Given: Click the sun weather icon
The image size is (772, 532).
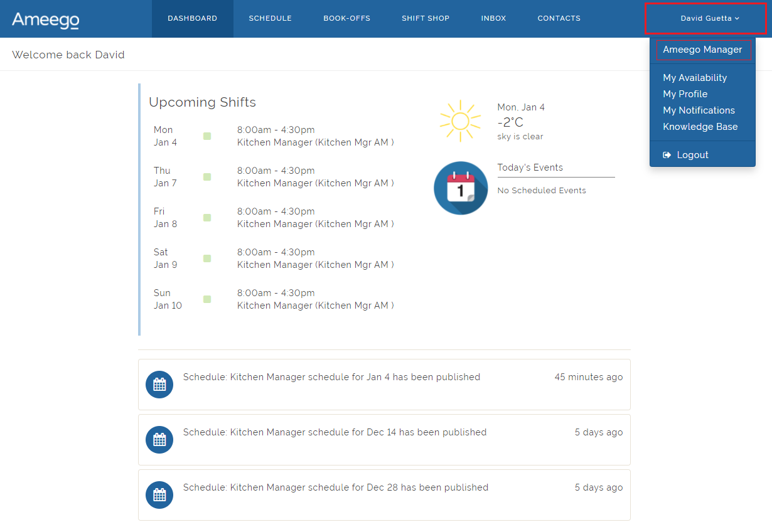Looking at the screenshot, I should point(460,120).
